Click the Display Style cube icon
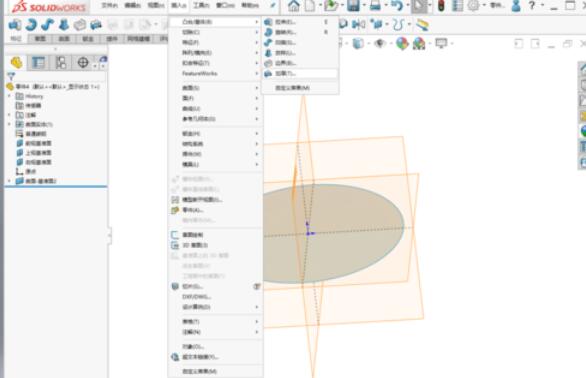586x378 pixels. click(358, 44)
